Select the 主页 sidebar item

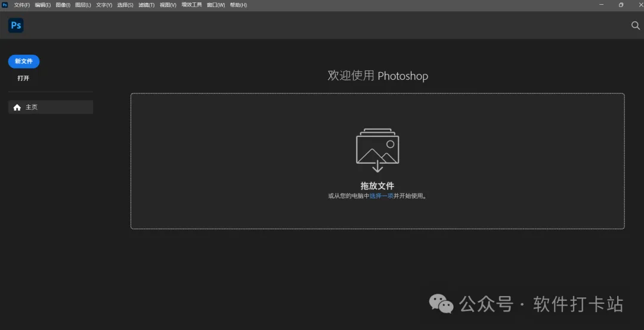pyautogui.click(x=51, y=107)
